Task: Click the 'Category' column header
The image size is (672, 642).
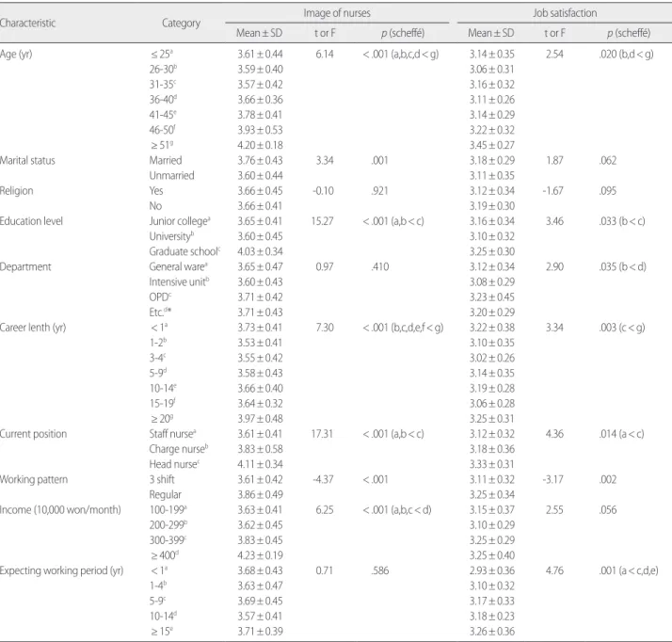Action: click(181, 24)
